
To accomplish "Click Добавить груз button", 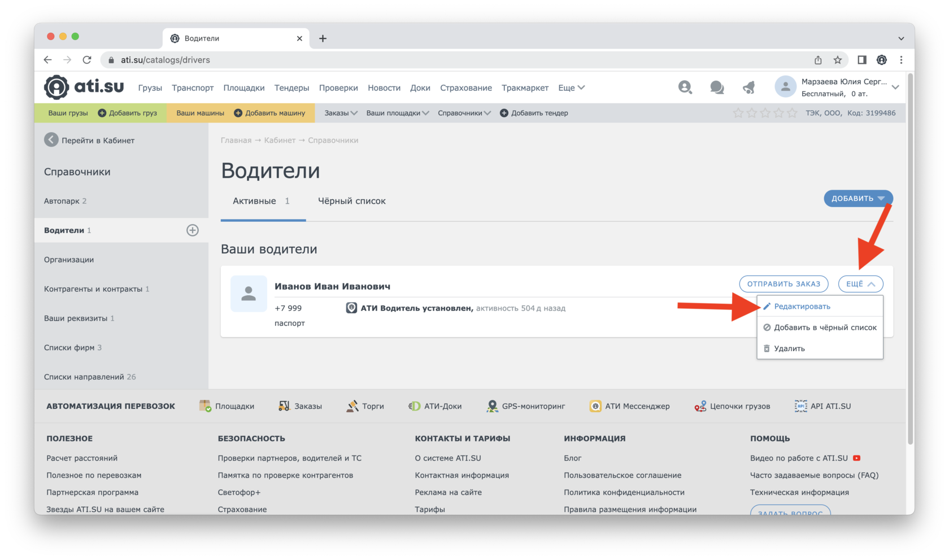I will (127, 113).
